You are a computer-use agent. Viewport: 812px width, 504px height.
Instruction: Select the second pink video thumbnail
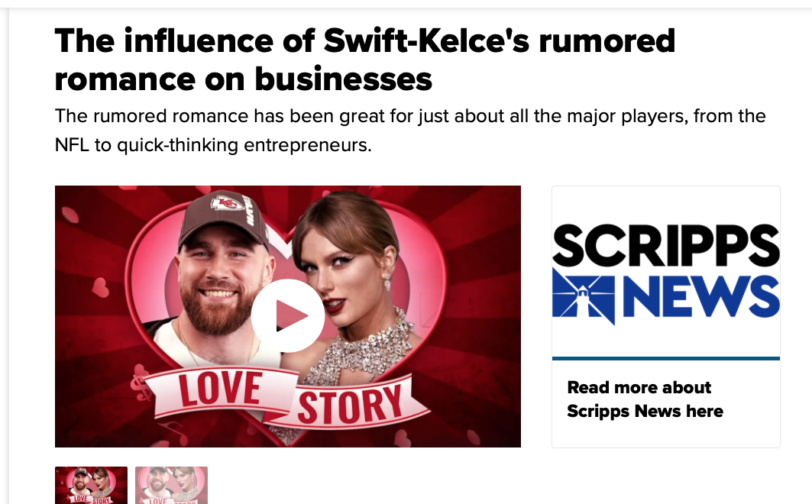[x=171, y=485]
